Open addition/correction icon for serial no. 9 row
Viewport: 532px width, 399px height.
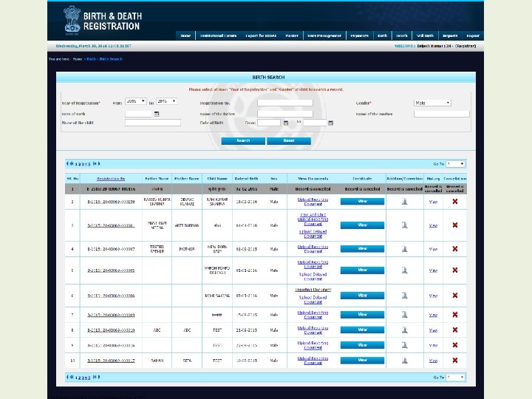pos(404,345)
